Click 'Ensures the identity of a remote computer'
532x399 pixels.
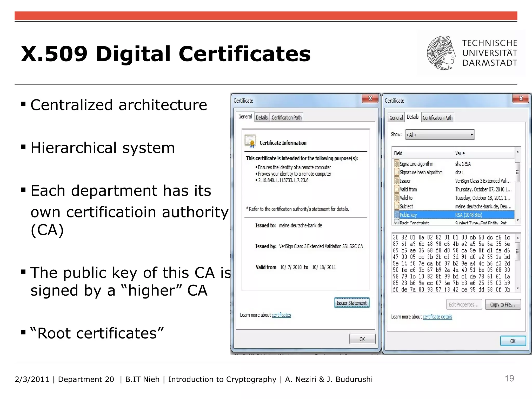point(294,167)
